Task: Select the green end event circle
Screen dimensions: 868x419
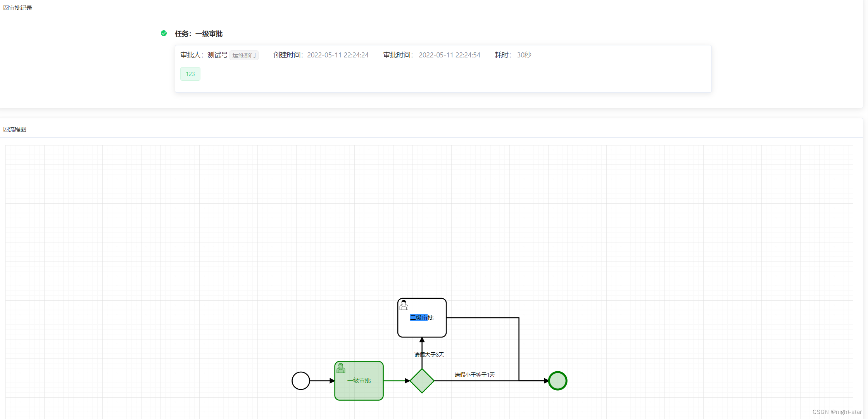Action: [557, 381]
